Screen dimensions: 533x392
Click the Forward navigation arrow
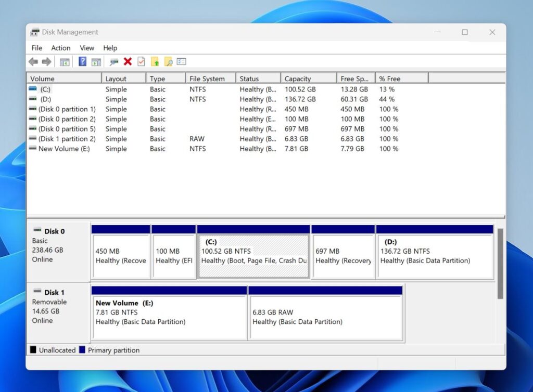(x=46, y=61)
